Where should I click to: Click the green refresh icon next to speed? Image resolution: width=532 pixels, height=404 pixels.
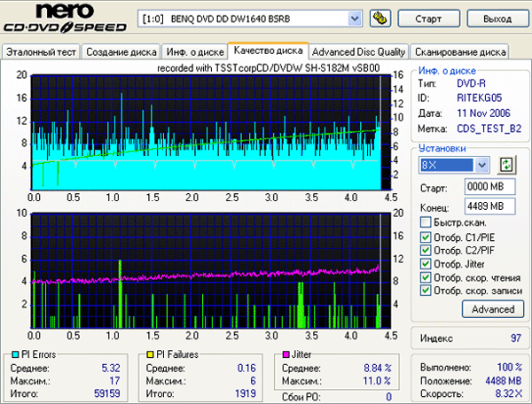point(506,165)
